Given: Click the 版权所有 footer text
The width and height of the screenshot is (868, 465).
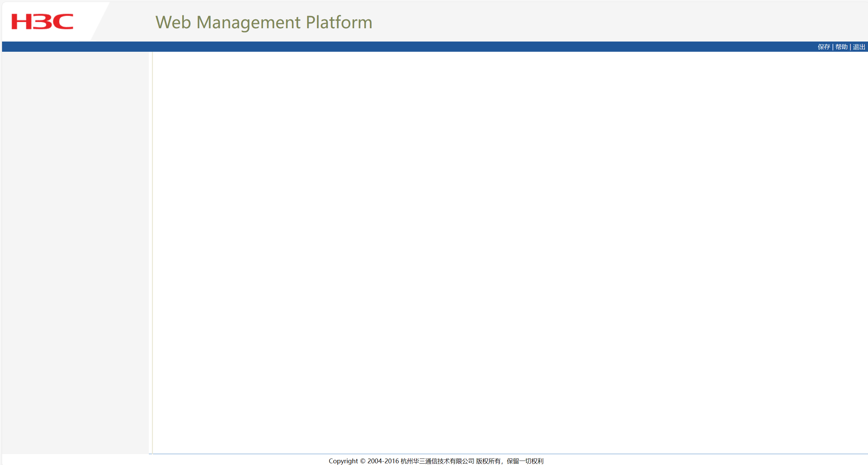Looking at the screenshot, I should 488,461.
